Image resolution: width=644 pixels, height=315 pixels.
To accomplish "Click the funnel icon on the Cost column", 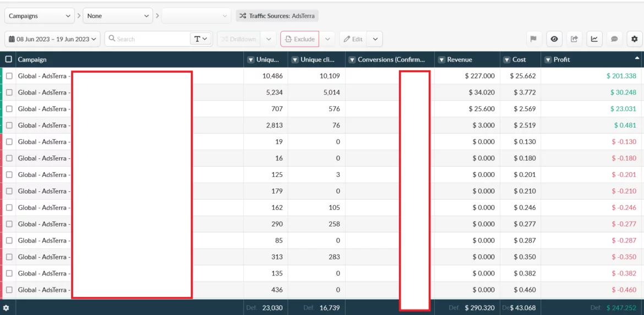I will click(x=507, y=60).
